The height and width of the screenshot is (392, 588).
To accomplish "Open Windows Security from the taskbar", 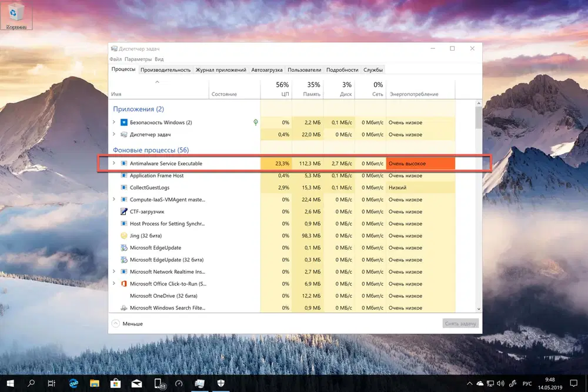I will [220, 383].
